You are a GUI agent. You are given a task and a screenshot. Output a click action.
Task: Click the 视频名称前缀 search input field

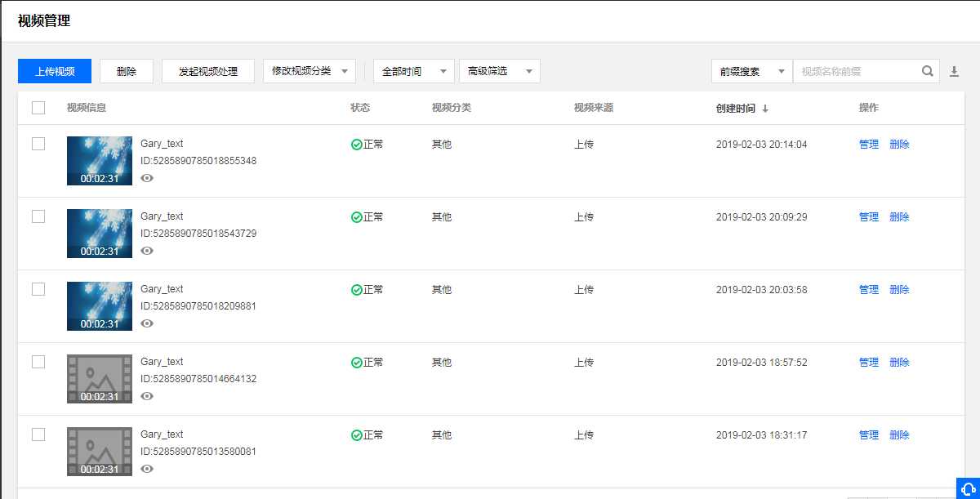click(855, 71)
